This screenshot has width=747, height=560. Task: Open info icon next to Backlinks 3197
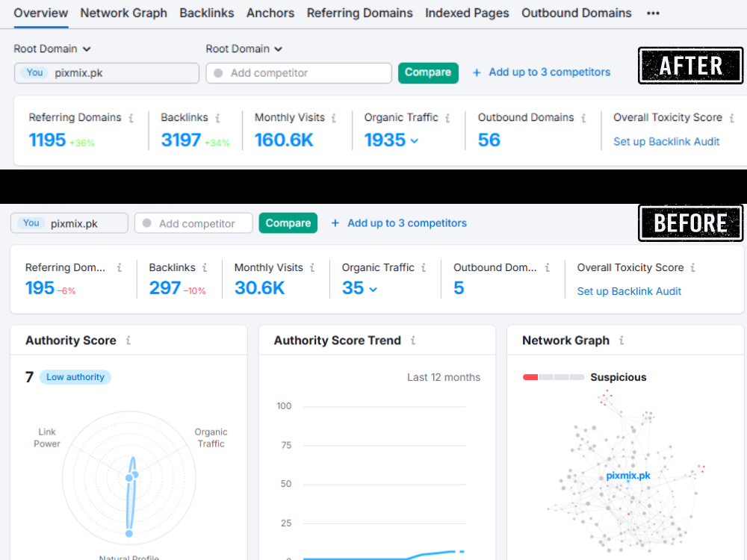click(217, 118)
